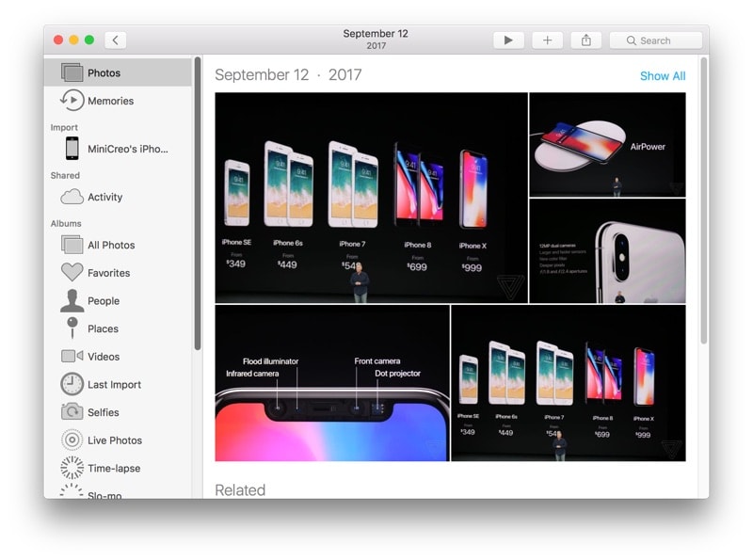This screenshot has width=753, height=560.
Task: Open the Last Import clock icon
Action: [x=72, y=384]
